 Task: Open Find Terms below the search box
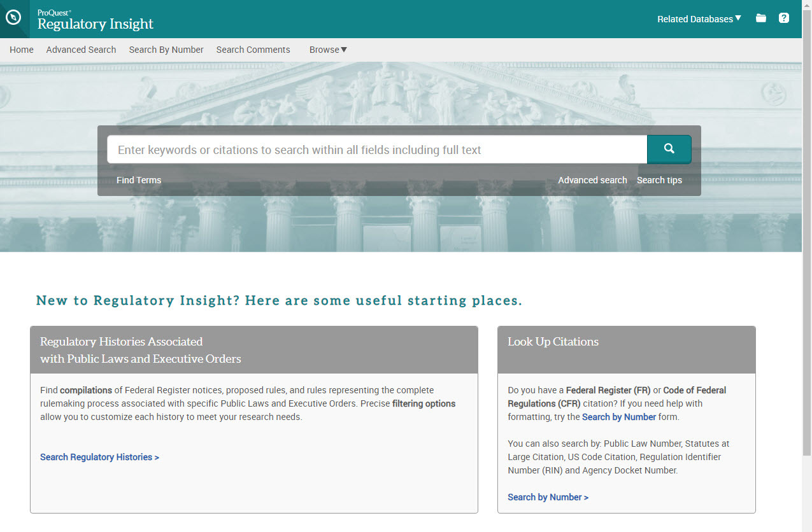click(x=138, y=180)
